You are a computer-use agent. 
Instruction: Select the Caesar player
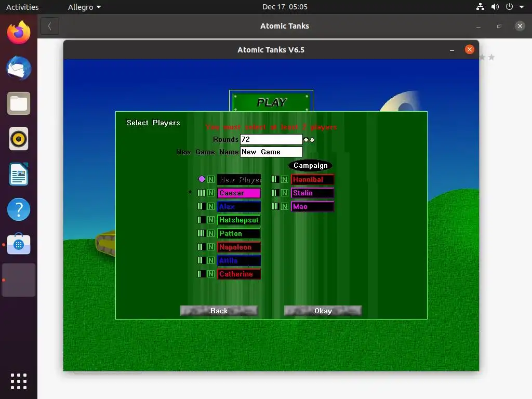pyautogui.click(x=239, y=193)
